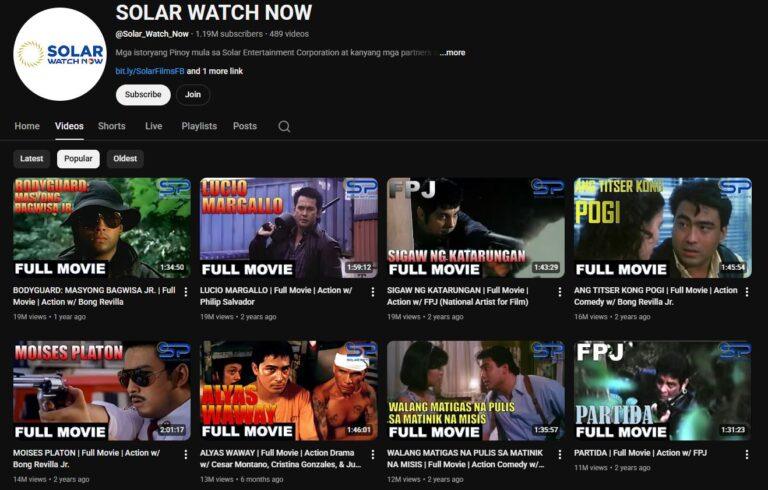Open the Partida video title

[640, 453]
